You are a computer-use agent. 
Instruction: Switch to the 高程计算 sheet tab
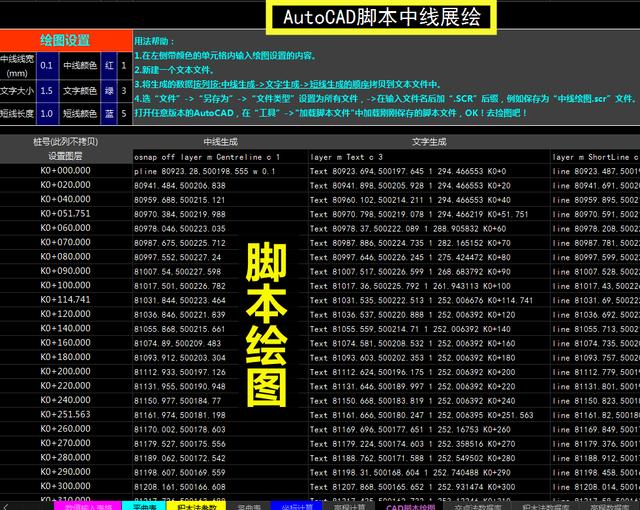[x=349, y=507]
